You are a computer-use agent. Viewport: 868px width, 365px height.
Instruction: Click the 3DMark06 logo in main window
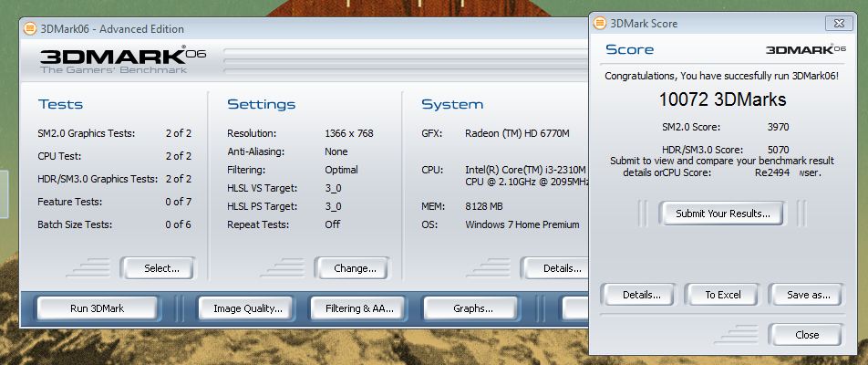[x=123, y=60]
